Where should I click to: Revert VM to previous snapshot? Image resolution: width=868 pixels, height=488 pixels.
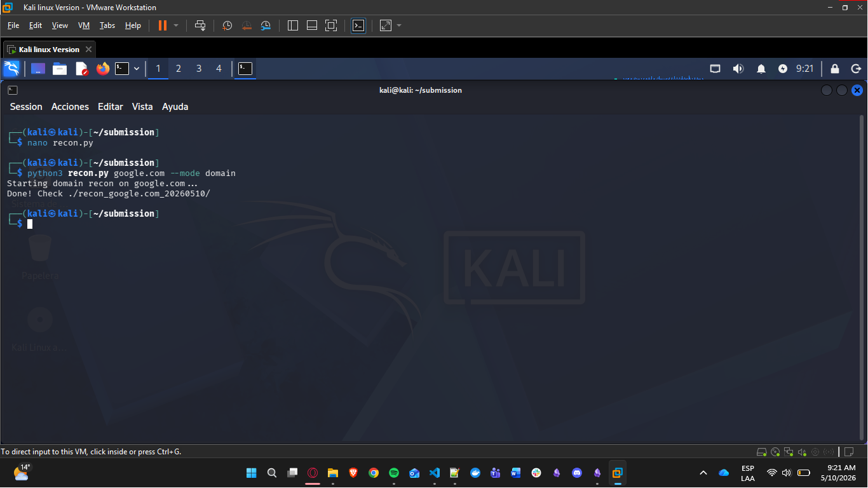(247, 25)
